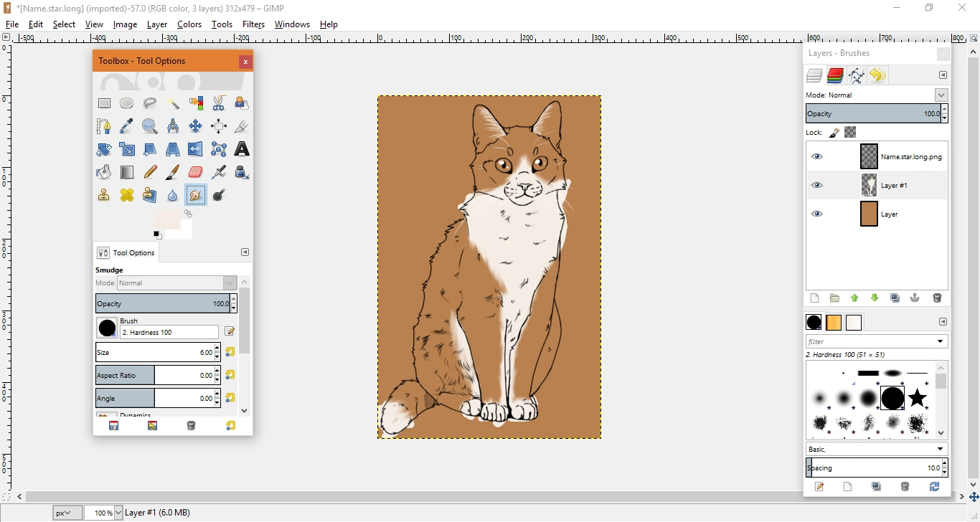Select the Move tool
Screen dimensions: 980x522
(196, 126)
